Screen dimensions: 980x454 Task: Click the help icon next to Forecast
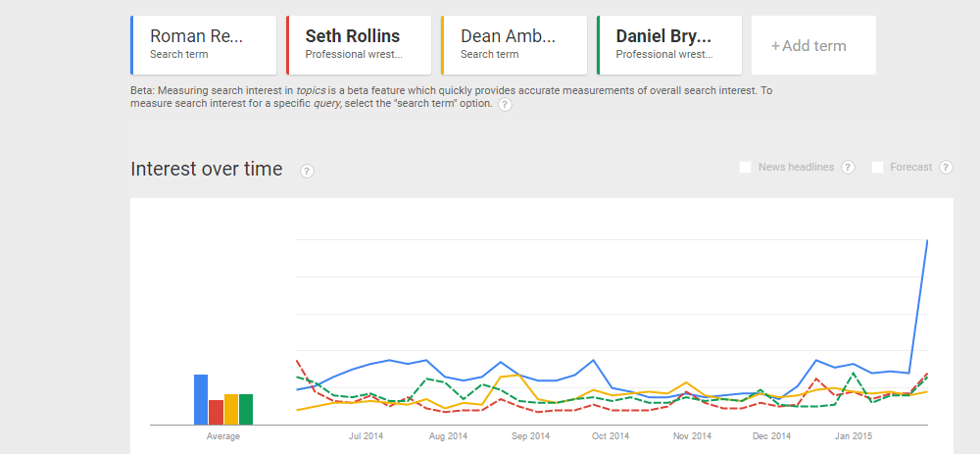946,168
